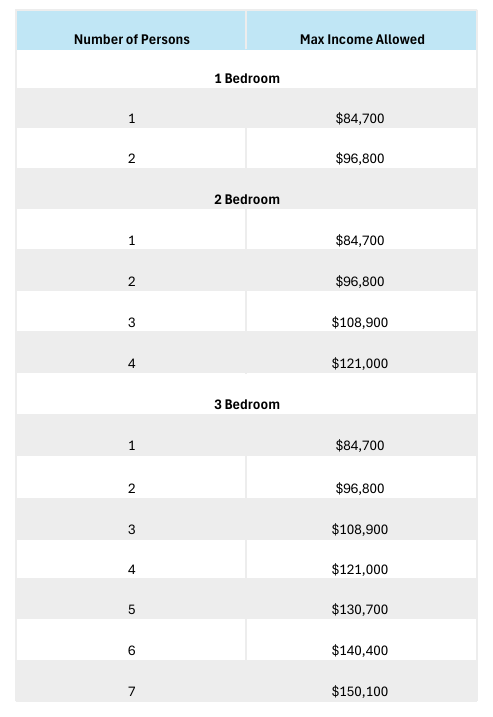
Task: Click the Max Income Allowed column header
Action: tap(362, 39)
